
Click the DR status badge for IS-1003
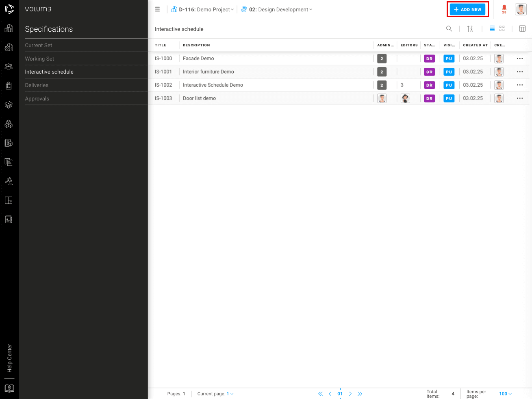pyautogui.click(x=430, y=98)
